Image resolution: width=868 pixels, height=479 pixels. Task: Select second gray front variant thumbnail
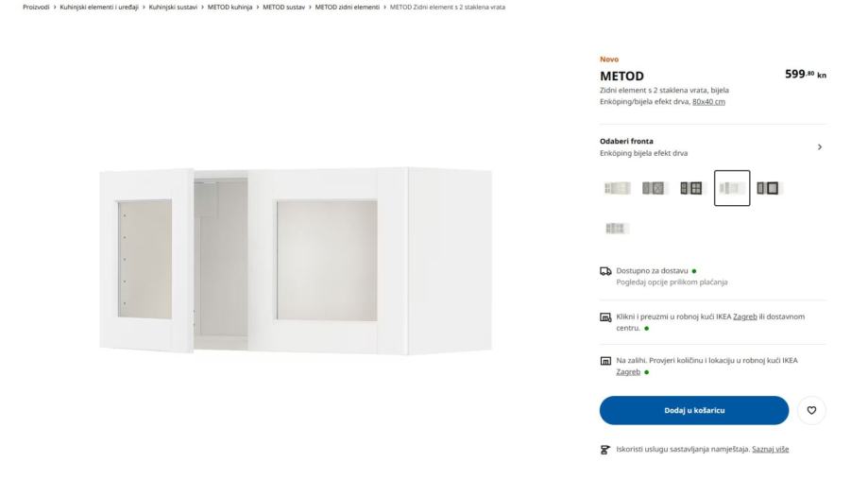pyautogui.click(x=654, y=188)
